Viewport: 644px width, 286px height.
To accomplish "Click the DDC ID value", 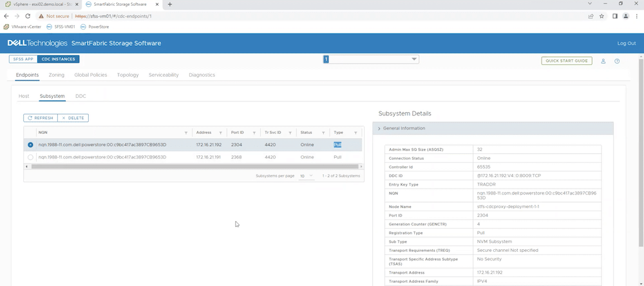I will pos(509,175).
